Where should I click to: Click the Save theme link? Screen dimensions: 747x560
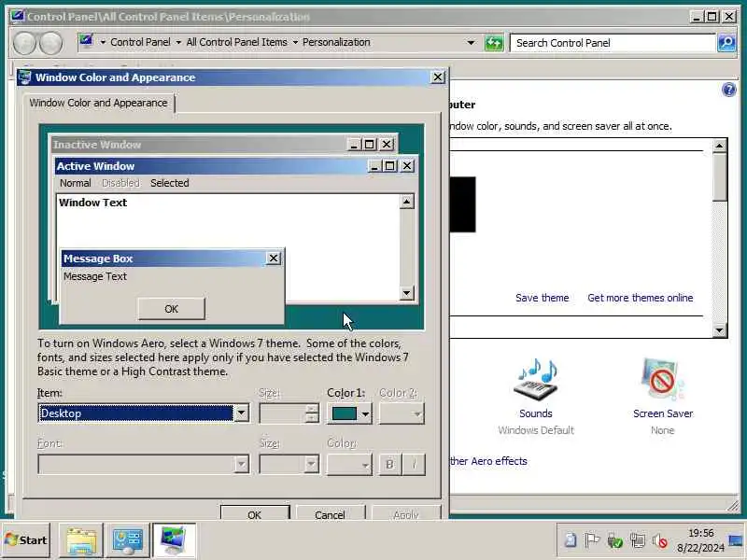point(543,298)
